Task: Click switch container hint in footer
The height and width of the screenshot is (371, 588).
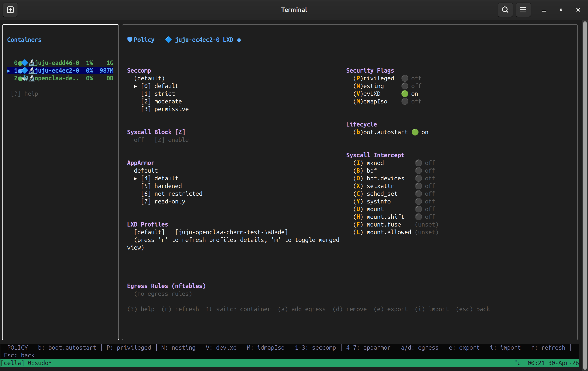Action: click(238, 309)
